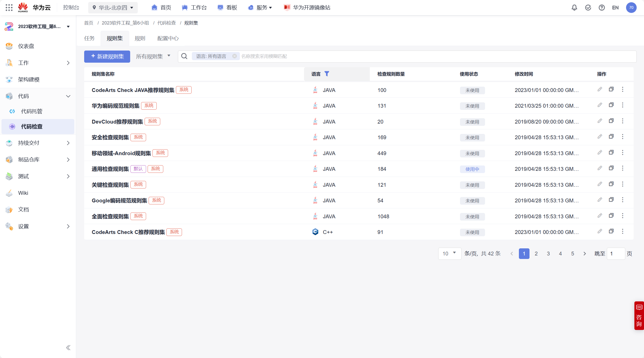Open the app grid launcher icon
Screen dimensions: 644x358
[x=9, y=8]
